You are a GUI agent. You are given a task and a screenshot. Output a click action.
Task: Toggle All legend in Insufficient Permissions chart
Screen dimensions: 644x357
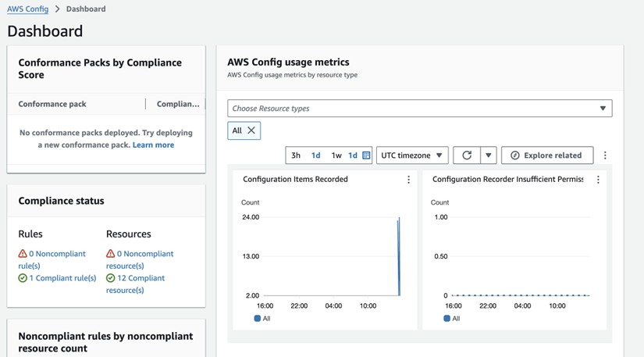click(451, 319)
